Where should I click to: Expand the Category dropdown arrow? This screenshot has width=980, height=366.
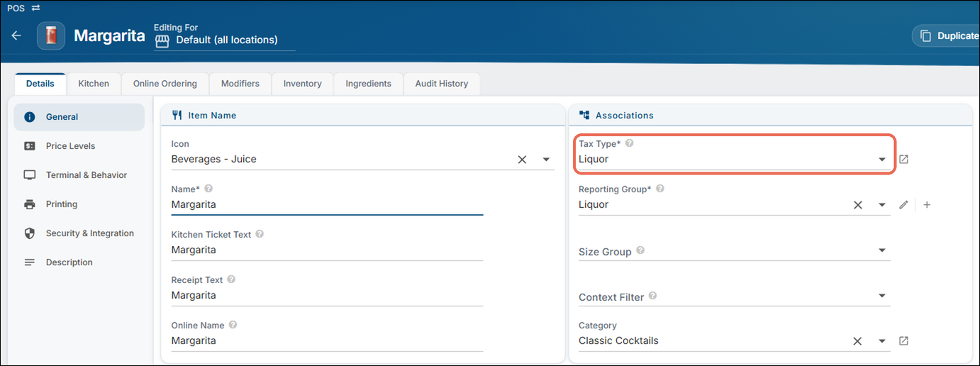pyautogui.click(x=882, y=341)
